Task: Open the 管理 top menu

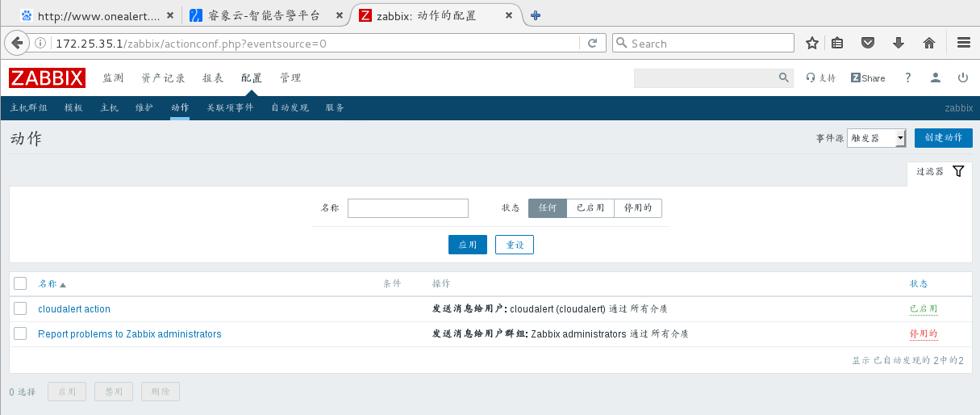Action: pos(290,78)
